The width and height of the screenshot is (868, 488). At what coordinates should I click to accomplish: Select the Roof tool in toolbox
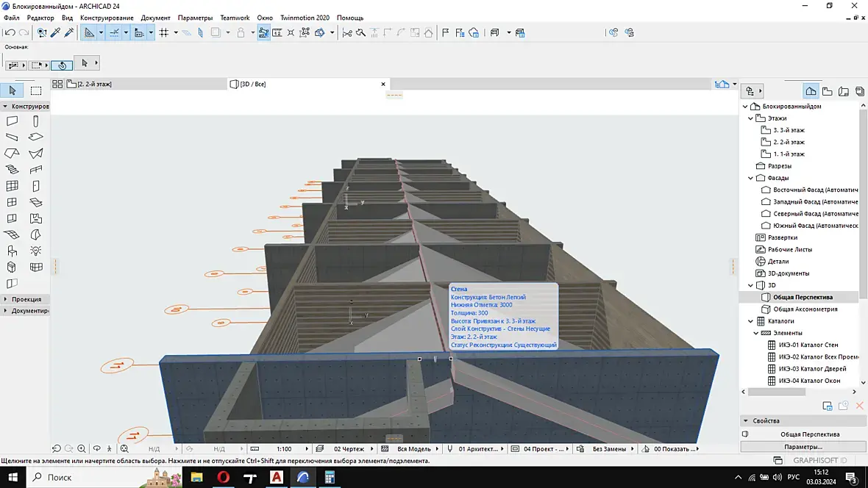click(x=12, y=154)
